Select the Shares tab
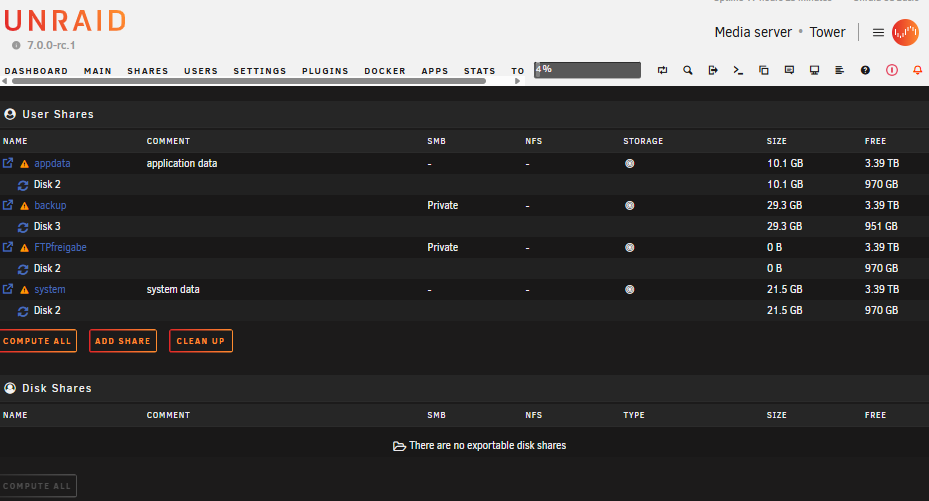 [x=148, y=71]
